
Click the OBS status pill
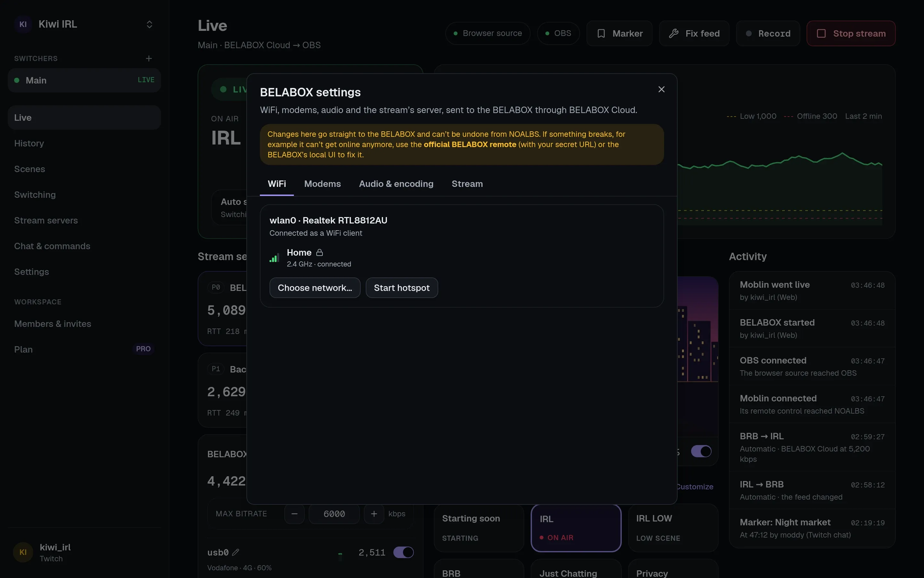558,33
